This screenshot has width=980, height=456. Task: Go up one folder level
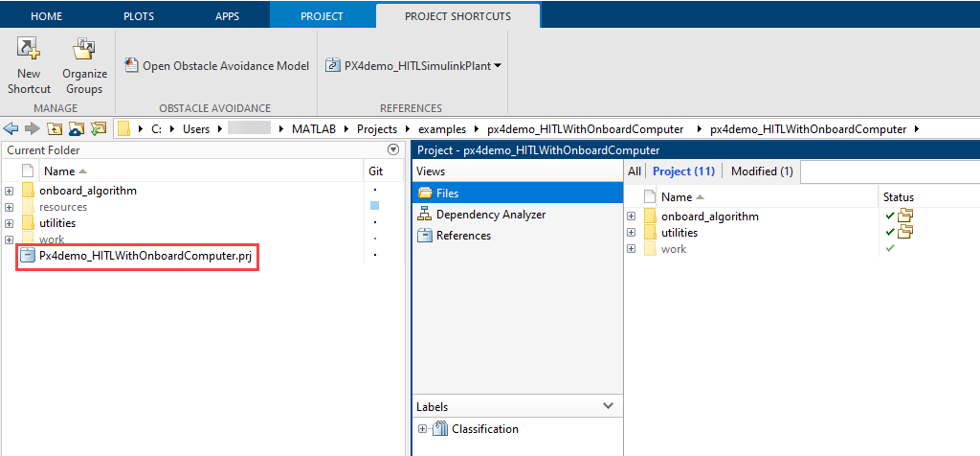click(x=55, y=128)
